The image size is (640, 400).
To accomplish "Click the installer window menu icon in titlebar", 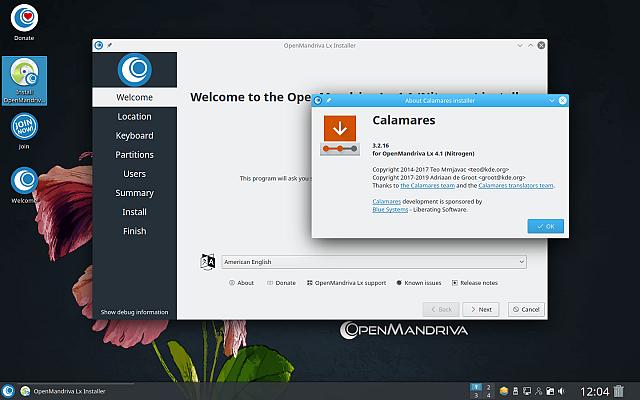I will pos(98,45).
